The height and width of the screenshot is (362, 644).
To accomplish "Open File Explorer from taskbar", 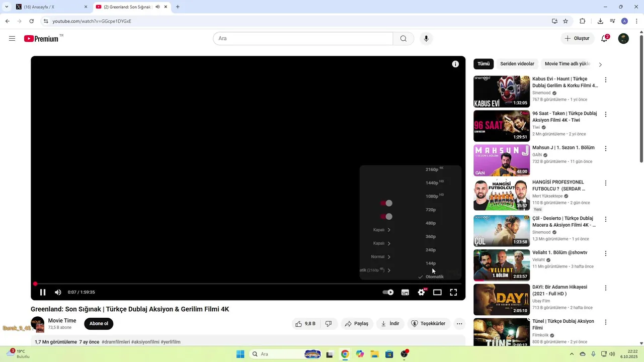I will click(x=374, y=354).
